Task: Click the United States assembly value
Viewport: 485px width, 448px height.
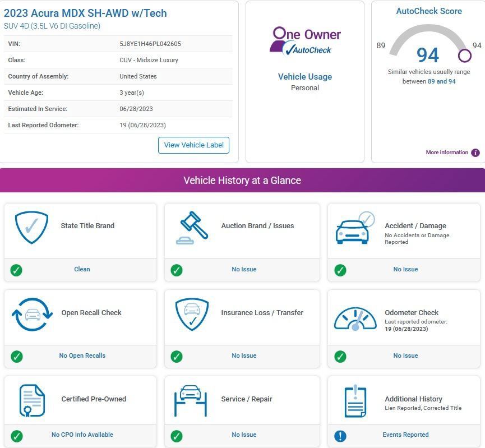Action: click(138, 76)
